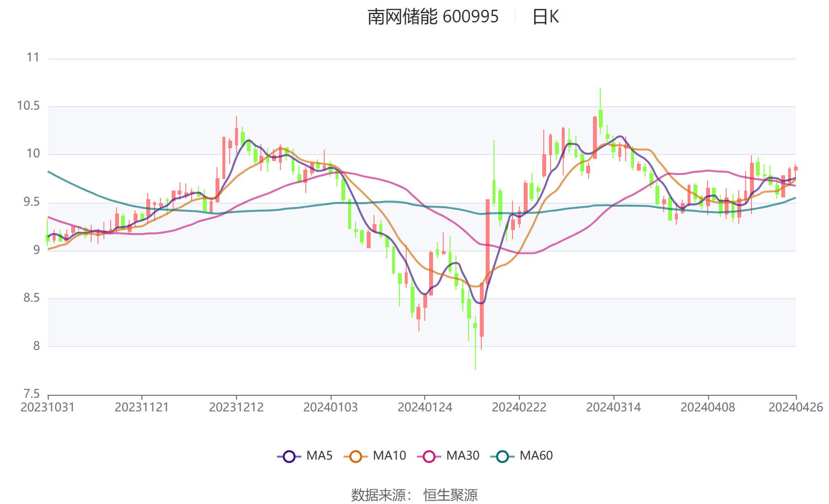Screen dimensions: 829x504
Task: Click the 8.5 y-axis price label
Action: [x=32, y=298]
